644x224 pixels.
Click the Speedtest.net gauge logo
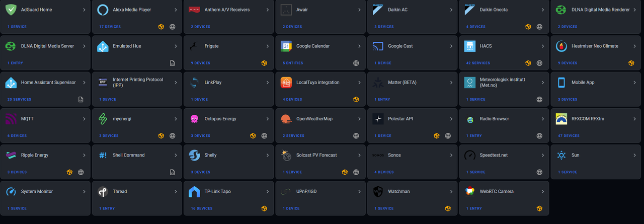470,155
